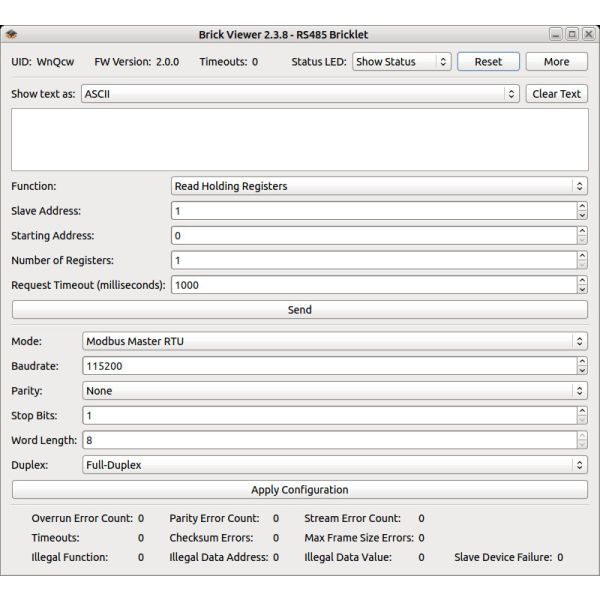
Task: Click the More button
Action: [556, 62]
